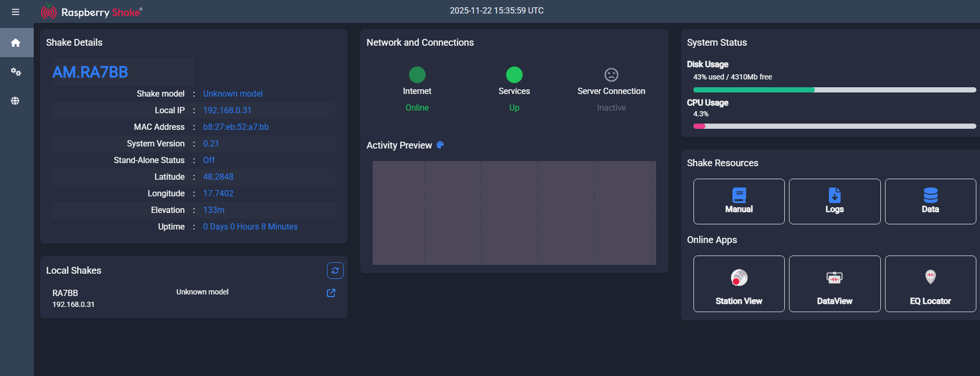Open Settings via the sidebar gears icon
This screenshot has height=376, width=980.
click(x=16, y=72)
